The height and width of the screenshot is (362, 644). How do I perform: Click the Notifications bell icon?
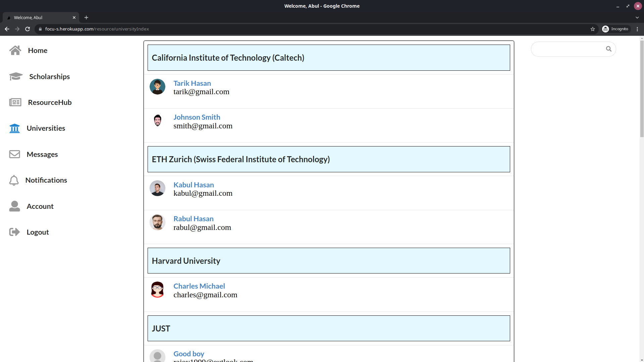pos(14,180)
